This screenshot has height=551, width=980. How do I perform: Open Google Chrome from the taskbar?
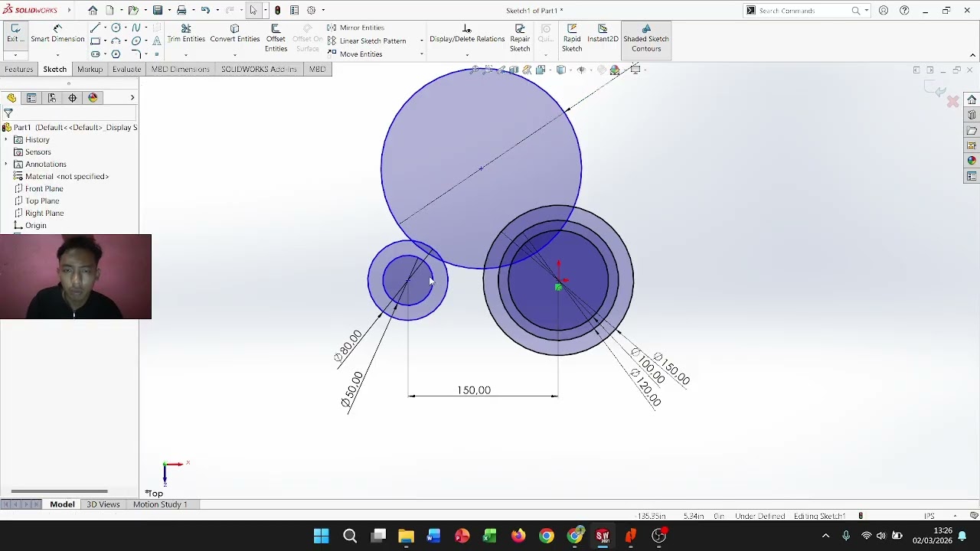pyautogui.click(x=546, y=536)
